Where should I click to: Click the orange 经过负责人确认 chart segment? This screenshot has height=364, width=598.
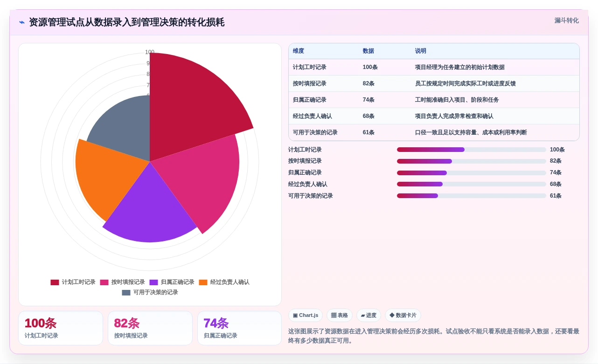(110, 177)
